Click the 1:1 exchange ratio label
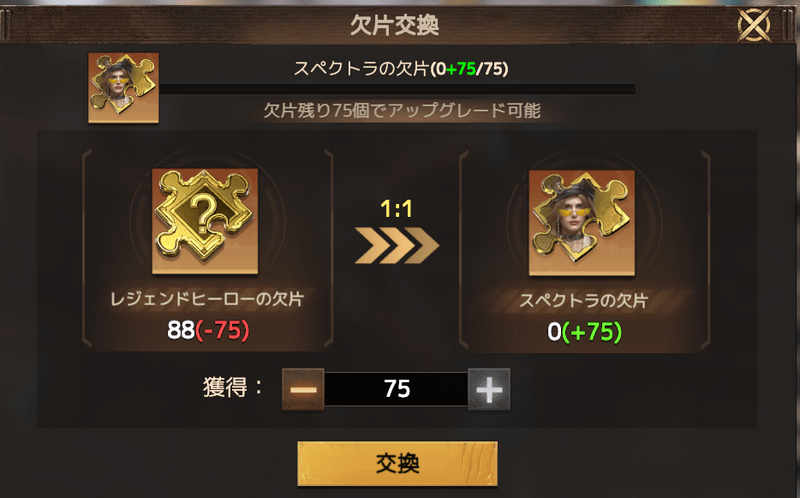800x498 pixels. [396, 209]
